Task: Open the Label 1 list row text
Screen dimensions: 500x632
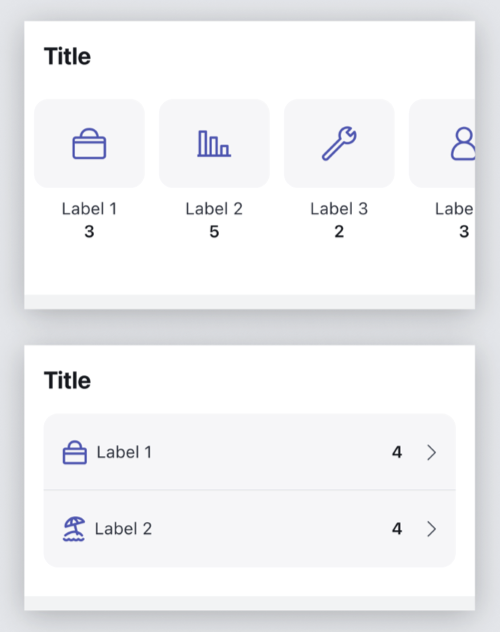Action: [x=124, y=452]
